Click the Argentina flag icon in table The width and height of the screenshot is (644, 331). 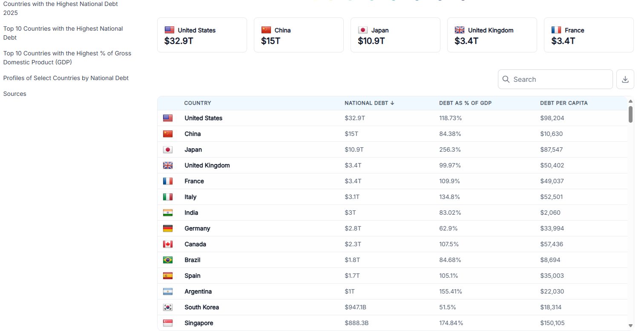(x=168, y=291)
